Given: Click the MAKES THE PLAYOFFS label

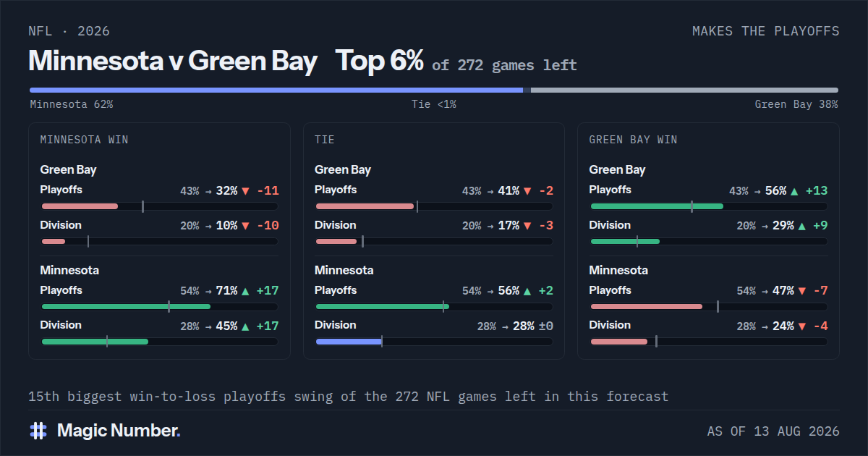Looking at the screenshot, I should point(766,31).
